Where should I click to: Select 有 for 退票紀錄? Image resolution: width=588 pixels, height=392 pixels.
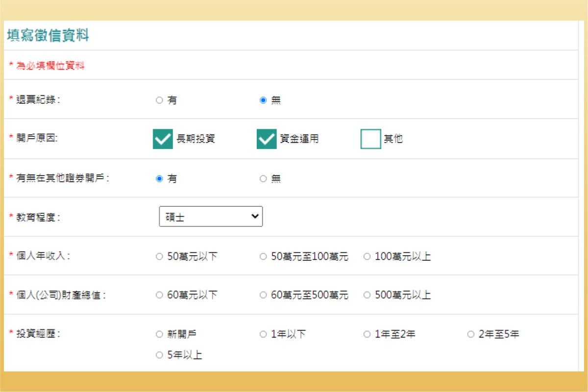(159, 99)
